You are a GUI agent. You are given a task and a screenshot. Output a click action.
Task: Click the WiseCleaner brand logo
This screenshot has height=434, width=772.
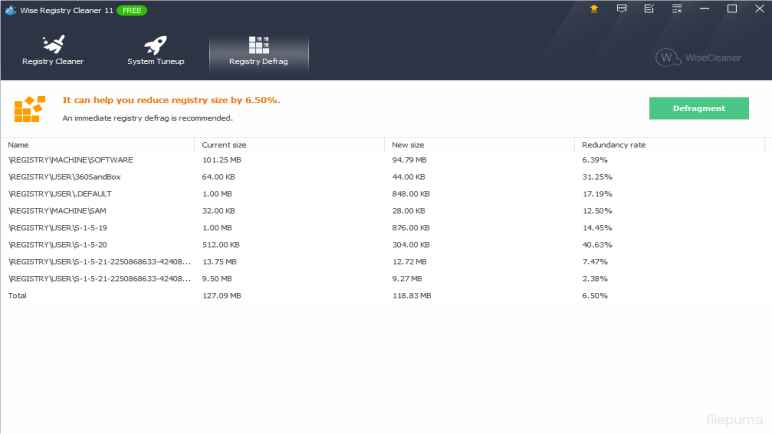[x=700, y=57]
